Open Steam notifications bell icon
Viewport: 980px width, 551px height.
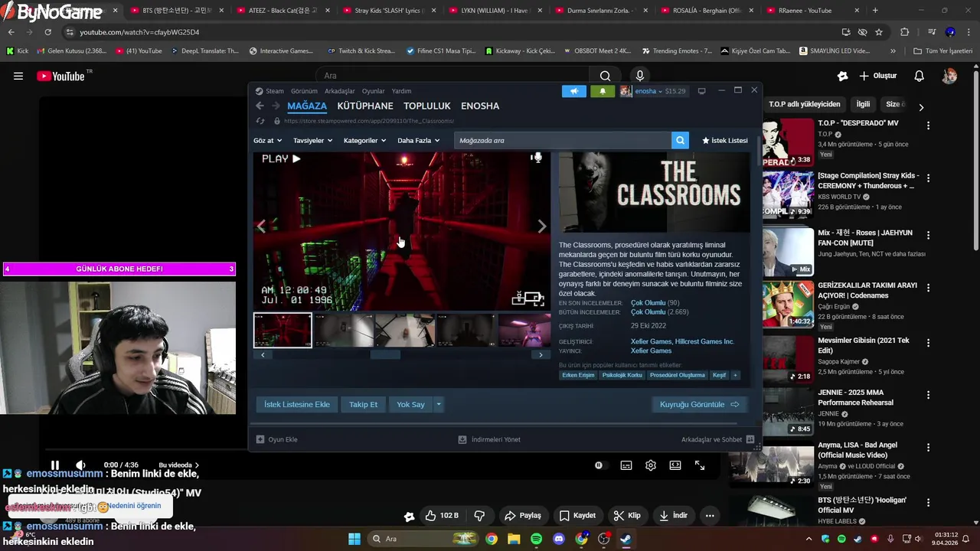[x=603, y=91]
